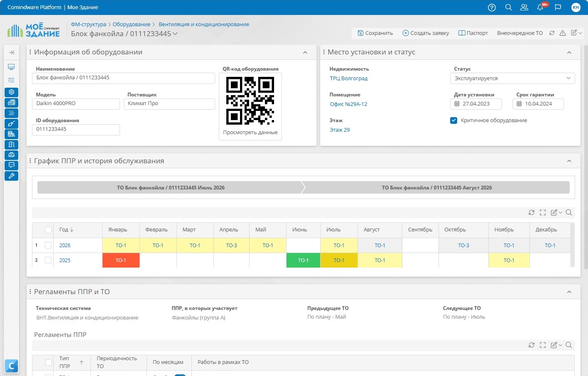Click the warning triangle toolbar icon

coord(563,33)
